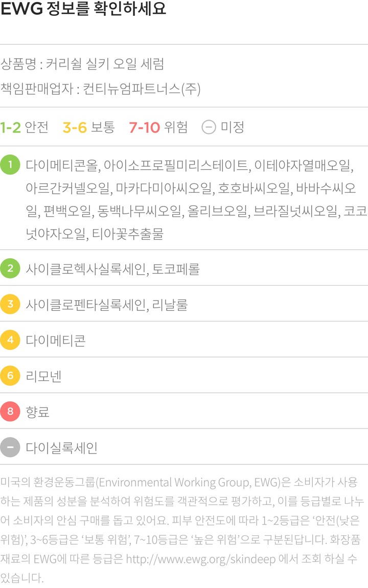Click the EWG 정보를 확인하세요 heading
Viewport: 368px width, 588px height.
point(83,10)
